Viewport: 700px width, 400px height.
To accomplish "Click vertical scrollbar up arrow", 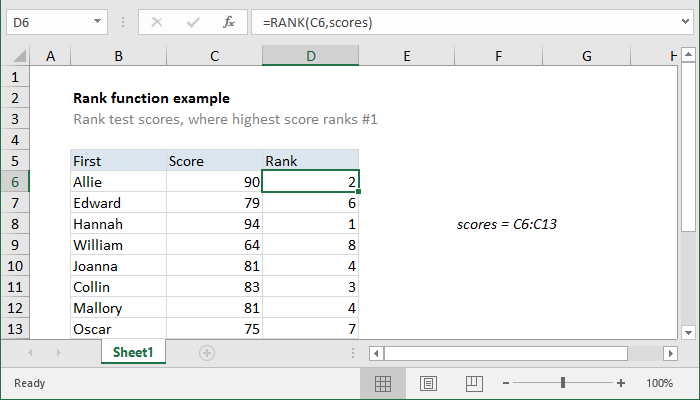I will tap(688, 55).
